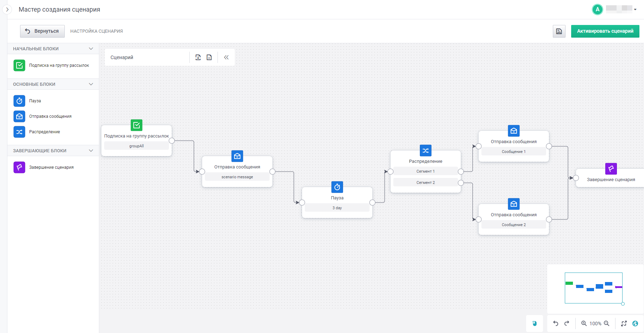Image resolution: width=644 pixels, height=333 pixels.
Task: Collapse the Сценарий panel with double chevron
Action: pyautogui.click(x=226, y=57)
